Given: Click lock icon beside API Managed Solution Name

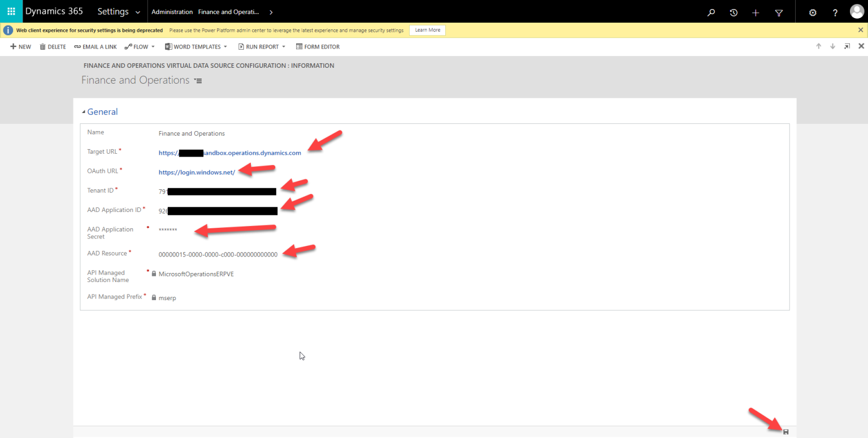Looking at the screenshot, I should [x=154, y=274].
